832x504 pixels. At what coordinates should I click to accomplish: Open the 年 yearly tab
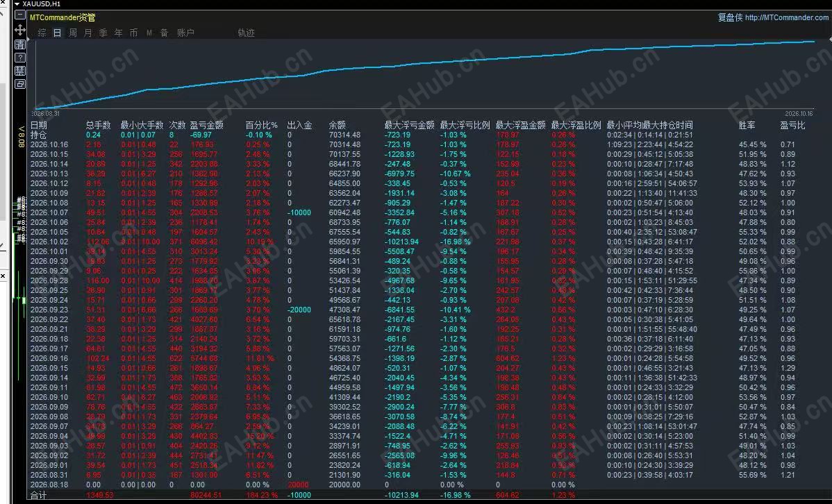tap(118, 33)
